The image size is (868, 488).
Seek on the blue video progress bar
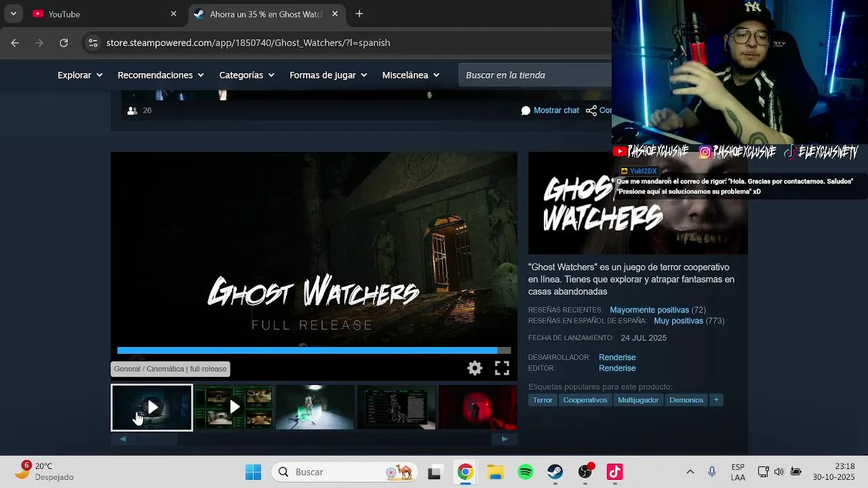pyautogui.click(x=314, y=350)
